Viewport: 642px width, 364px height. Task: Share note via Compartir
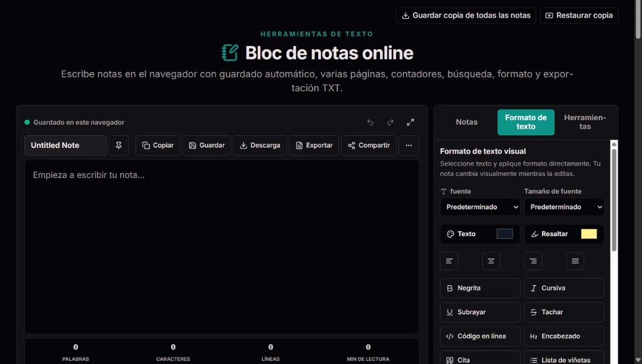pos(369,145)
